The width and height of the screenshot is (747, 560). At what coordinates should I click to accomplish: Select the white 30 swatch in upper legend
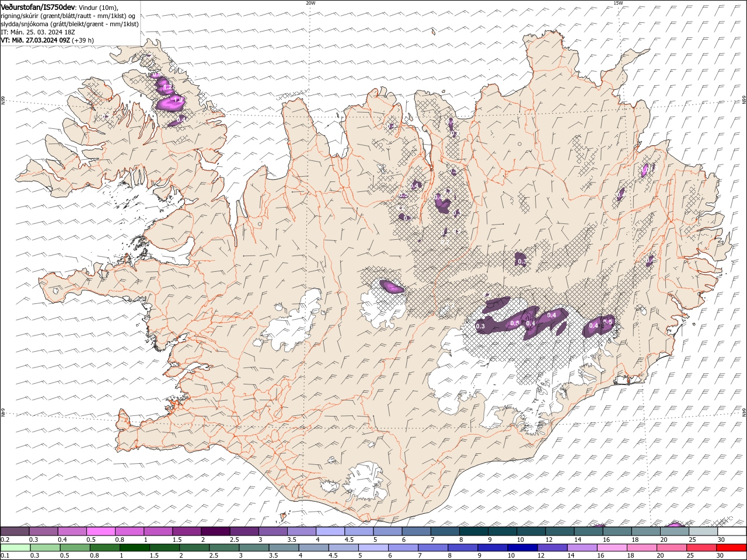coord(731,531)
